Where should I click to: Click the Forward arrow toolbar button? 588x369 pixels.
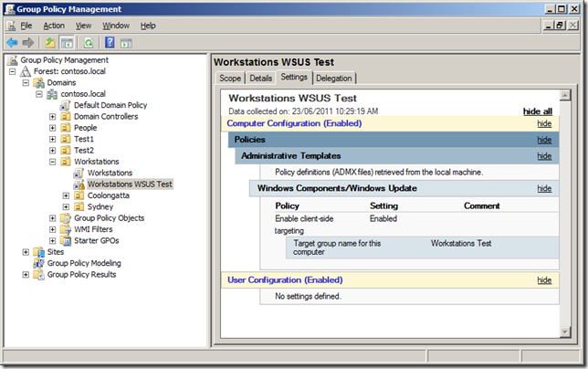click(x=26, y=42)
